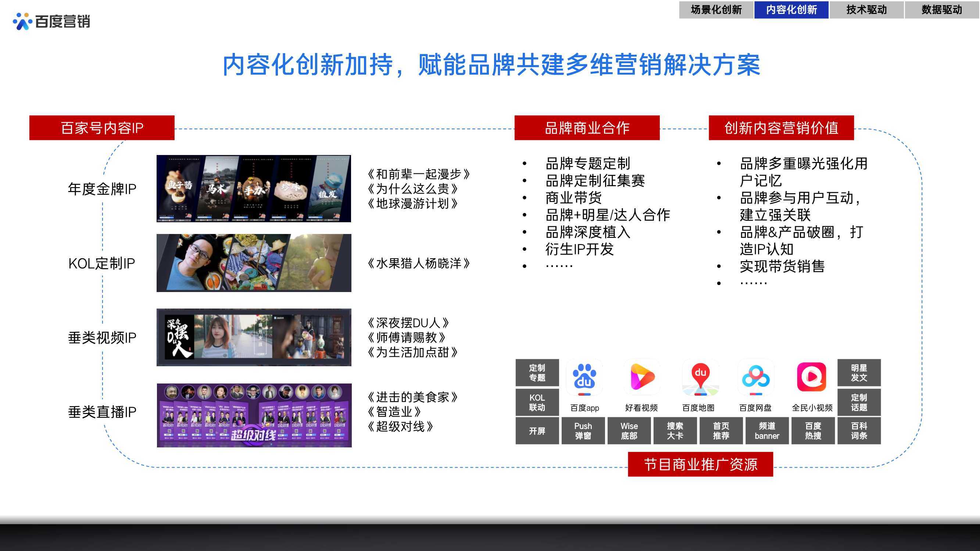The height and width of the screenshot is (551, 980).
Task: Click the title 《进击的美食家》
Action: (412, 397)
